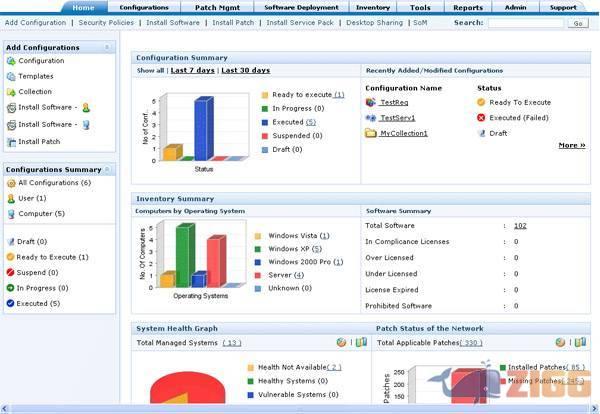Collapse the Configurations Summary panel
Viewport: 600px width, 414px height.
coord(108,169)
